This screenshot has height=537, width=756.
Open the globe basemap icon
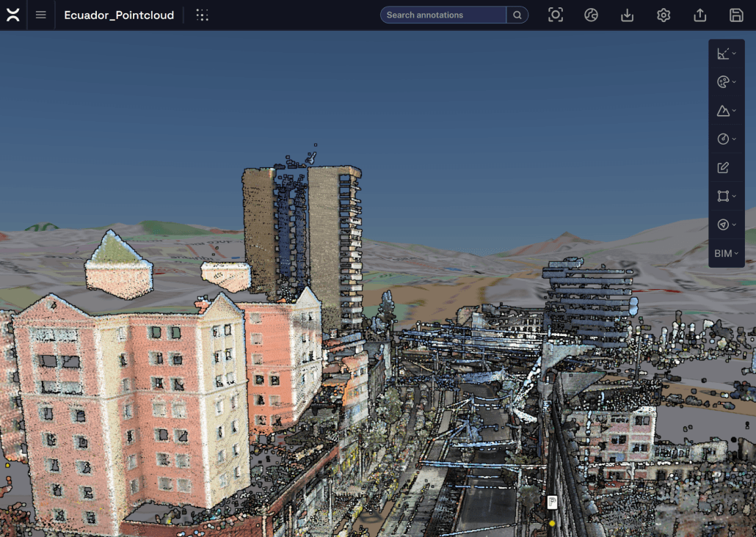(592, 15)
